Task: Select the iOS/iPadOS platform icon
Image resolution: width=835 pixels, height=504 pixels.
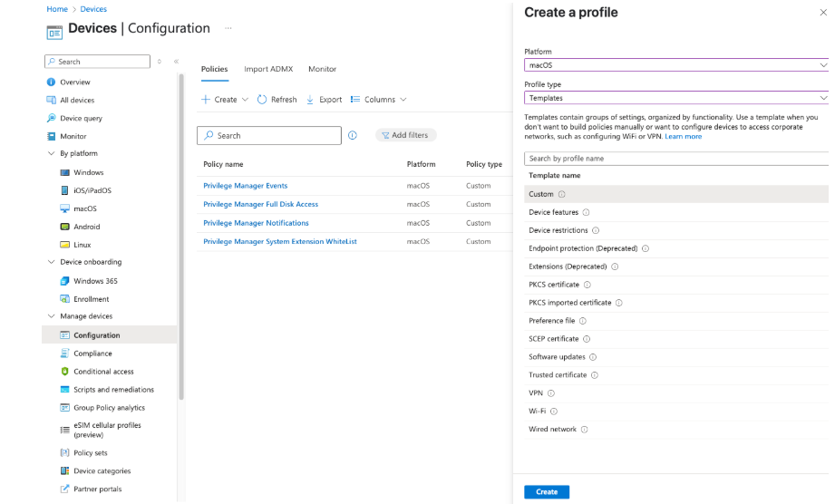Action: pos(65,190)
